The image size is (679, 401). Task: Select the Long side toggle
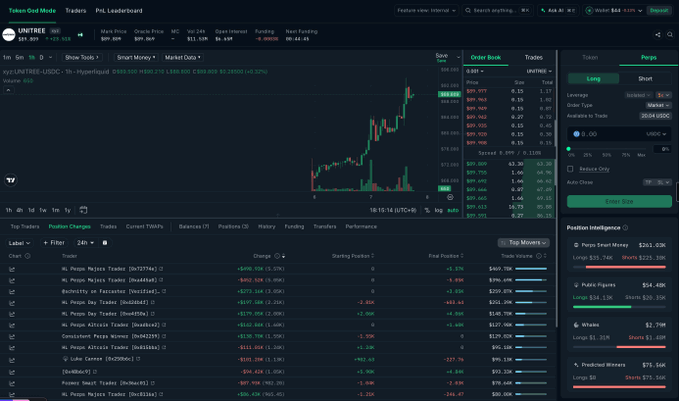point(593,78)
